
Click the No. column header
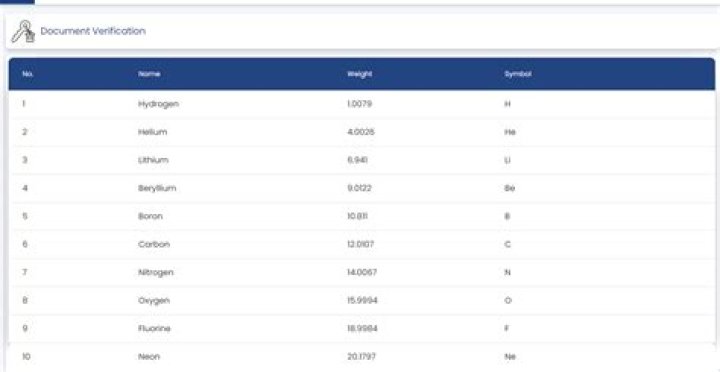pyautogui.click(x=27, y=74)
